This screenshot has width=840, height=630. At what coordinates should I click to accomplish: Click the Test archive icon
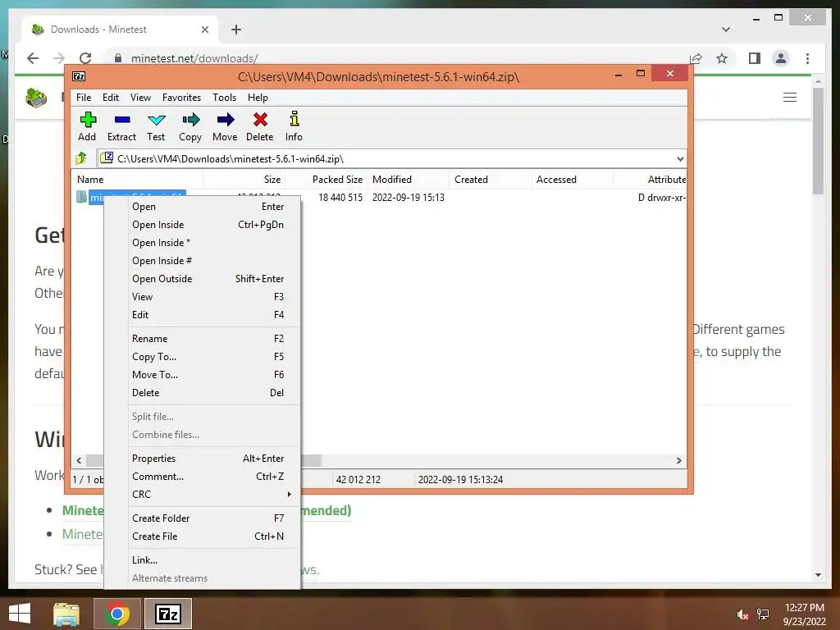pyautogui.click(x=156, y=126)
